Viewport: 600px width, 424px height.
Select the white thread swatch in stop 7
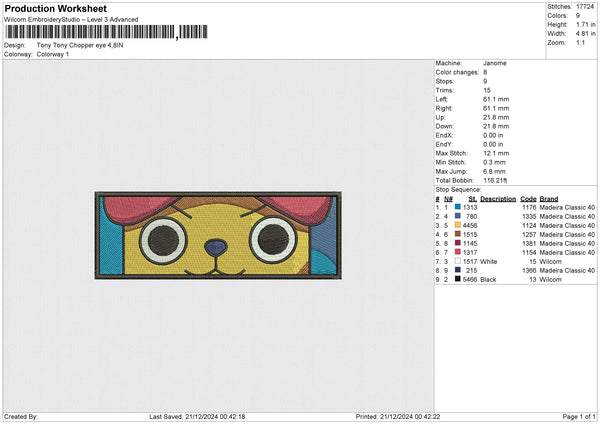coord(457,261)
